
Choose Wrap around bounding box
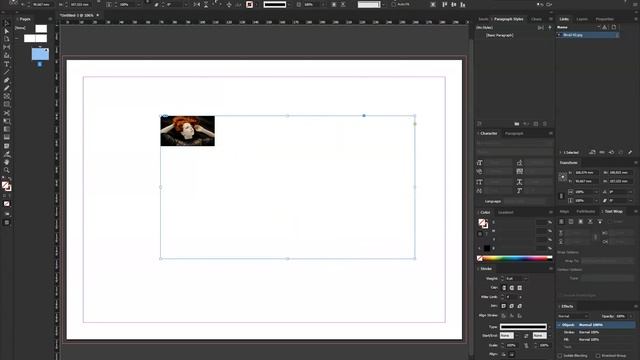(571, 221)
